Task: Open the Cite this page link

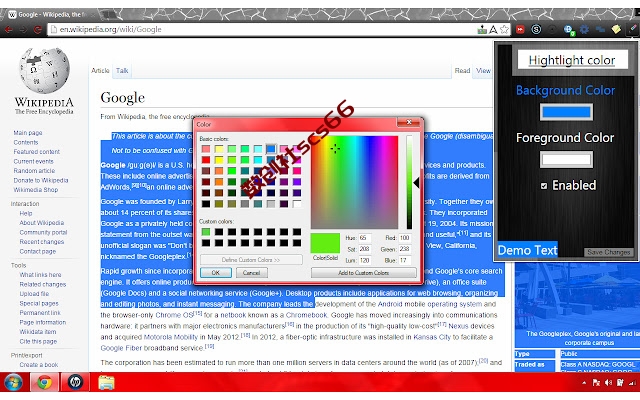Action: pos(38,341)
